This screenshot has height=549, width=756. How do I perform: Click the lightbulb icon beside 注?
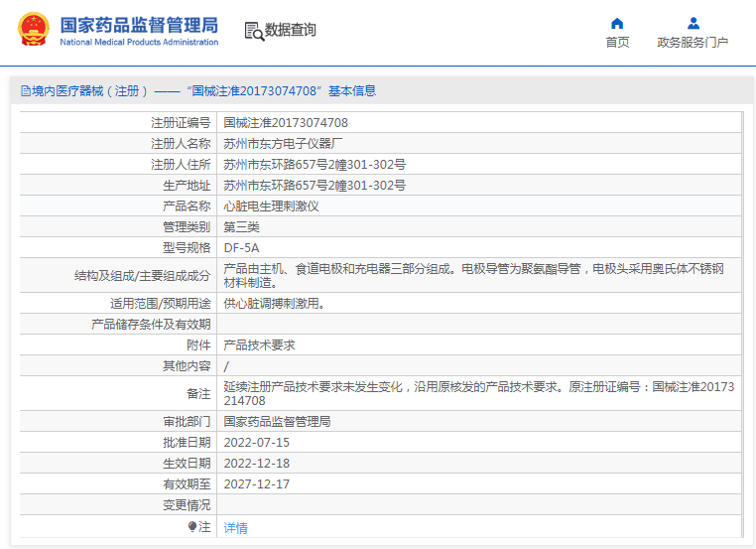pos(192,527)
